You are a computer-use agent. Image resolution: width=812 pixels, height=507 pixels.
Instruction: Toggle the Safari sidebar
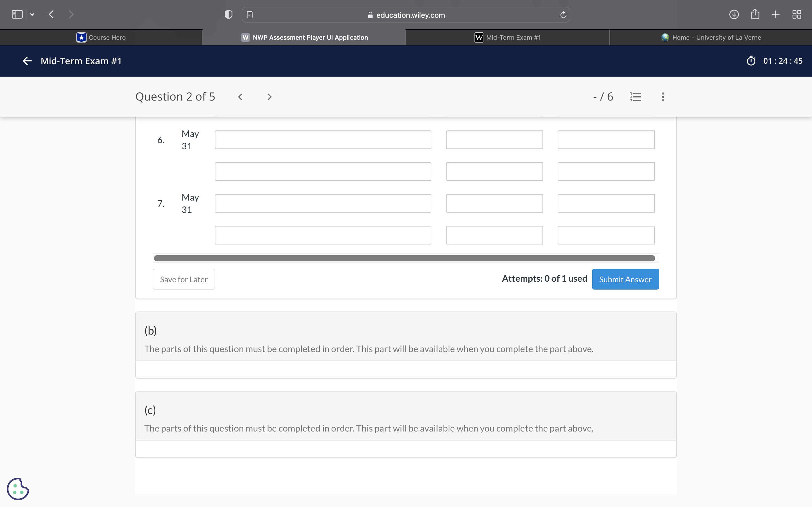coord(17,14)
